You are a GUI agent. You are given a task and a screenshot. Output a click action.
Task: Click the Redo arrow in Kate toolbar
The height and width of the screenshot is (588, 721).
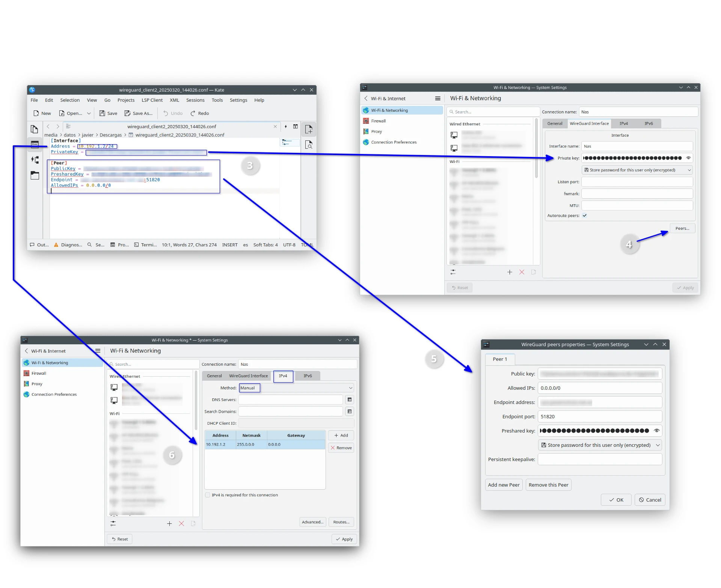[193, 113]
